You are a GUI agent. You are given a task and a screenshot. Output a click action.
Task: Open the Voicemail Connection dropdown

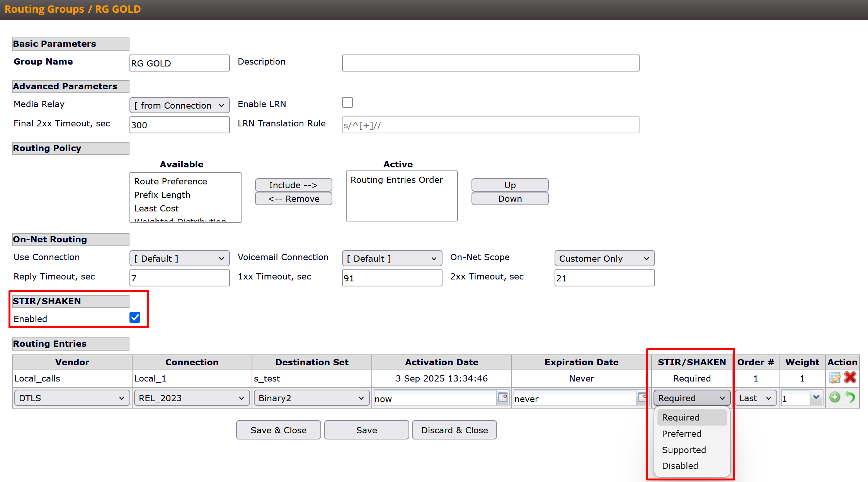pos(391,258)
